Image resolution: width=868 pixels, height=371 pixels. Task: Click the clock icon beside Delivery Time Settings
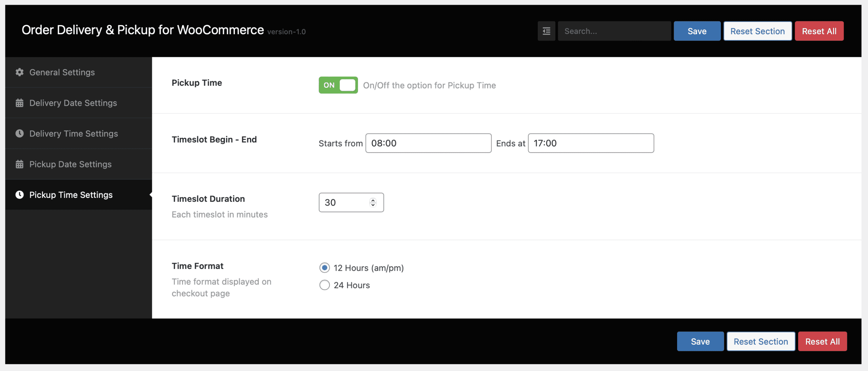coord(19,133)
